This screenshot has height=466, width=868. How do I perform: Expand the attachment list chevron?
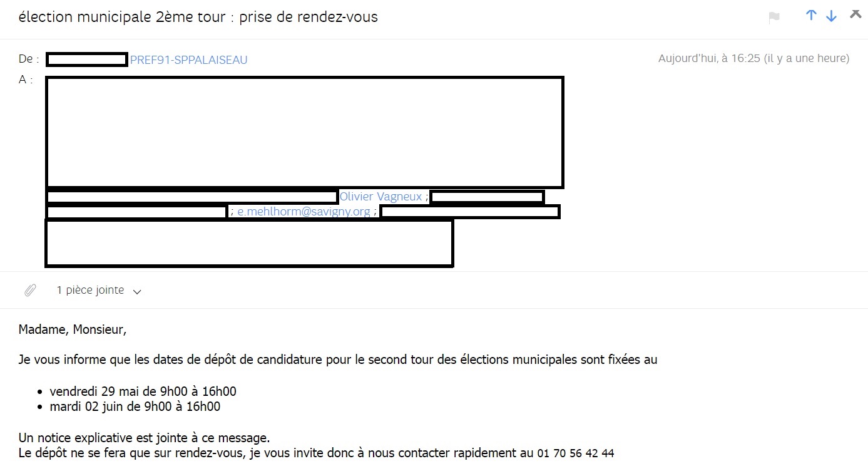point(138,291)
